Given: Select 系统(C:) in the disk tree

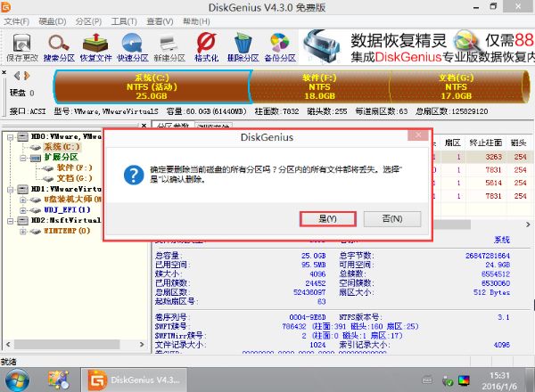Looking at the screenshot, I should tap(62, 147).
